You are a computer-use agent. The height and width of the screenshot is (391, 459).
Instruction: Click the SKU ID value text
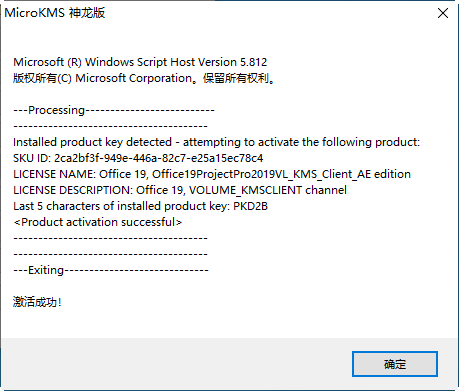[x=159, y=158]
